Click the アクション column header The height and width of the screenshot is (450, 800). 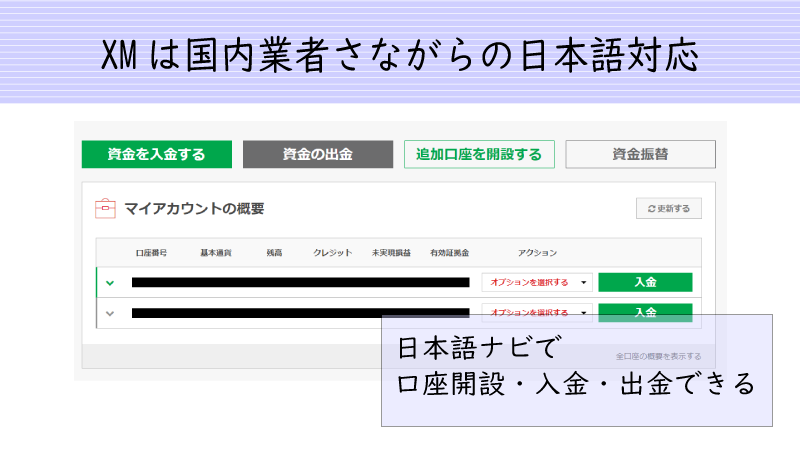[x=537, y=253]
